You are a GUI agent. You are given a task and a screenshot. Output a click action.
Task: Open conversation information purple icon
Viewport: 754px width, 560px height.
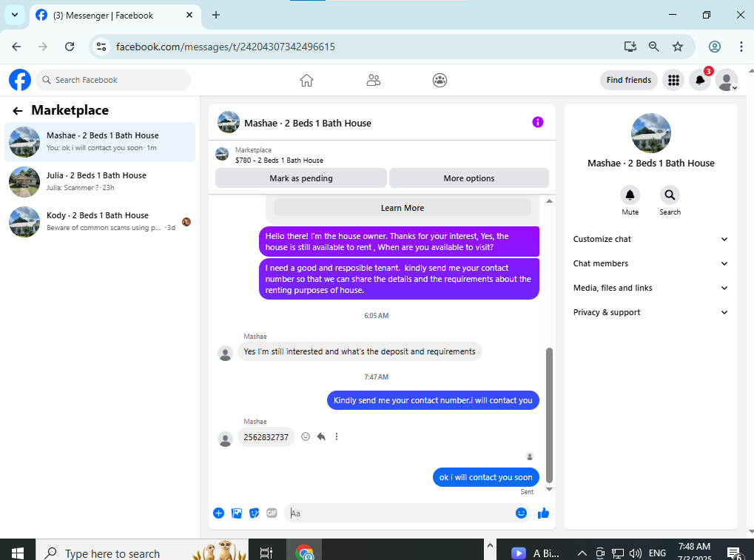click(x=538, y=122)
